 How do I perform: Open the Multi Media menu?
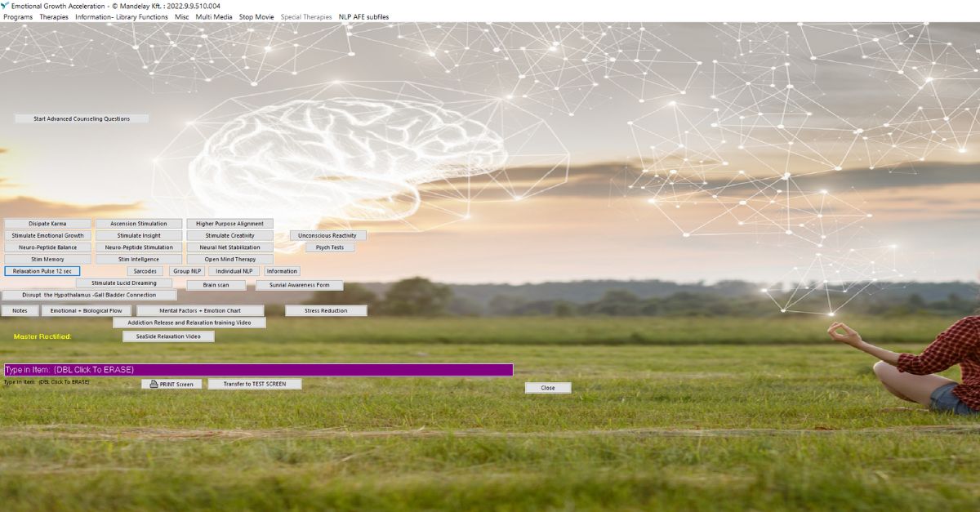tap(213, 17)
